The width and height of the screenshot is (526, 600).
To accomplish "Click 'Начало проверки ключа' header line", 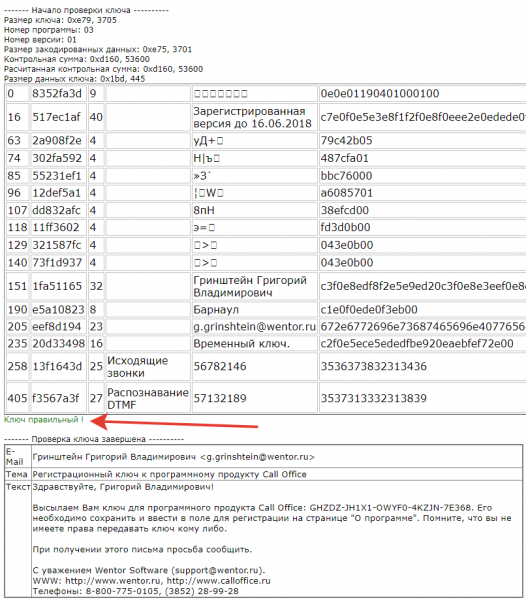I will tap(86, 10).
